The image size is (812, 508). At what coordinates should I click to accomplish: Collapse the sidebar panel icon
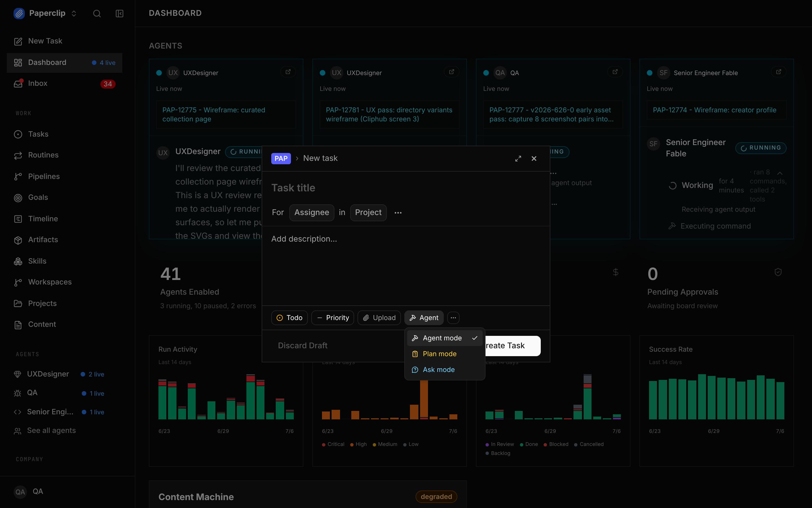[x=120, y=14]
